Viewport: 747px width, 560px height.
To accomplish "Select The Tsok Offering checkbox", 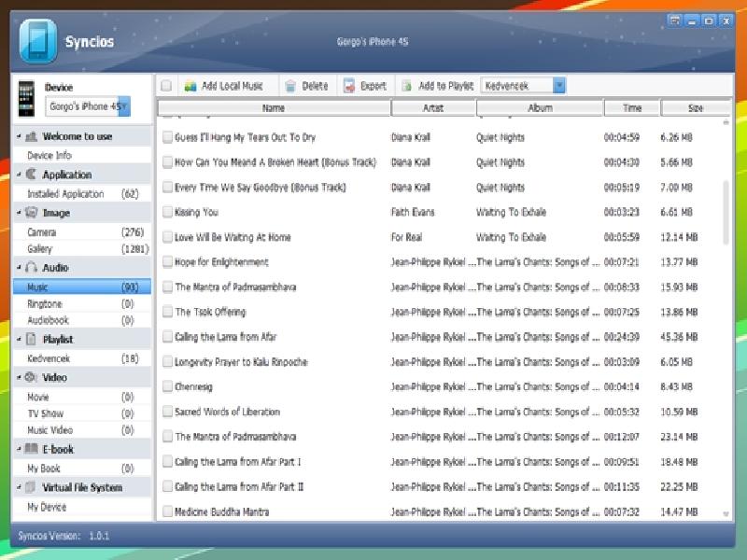I will 167,312.
